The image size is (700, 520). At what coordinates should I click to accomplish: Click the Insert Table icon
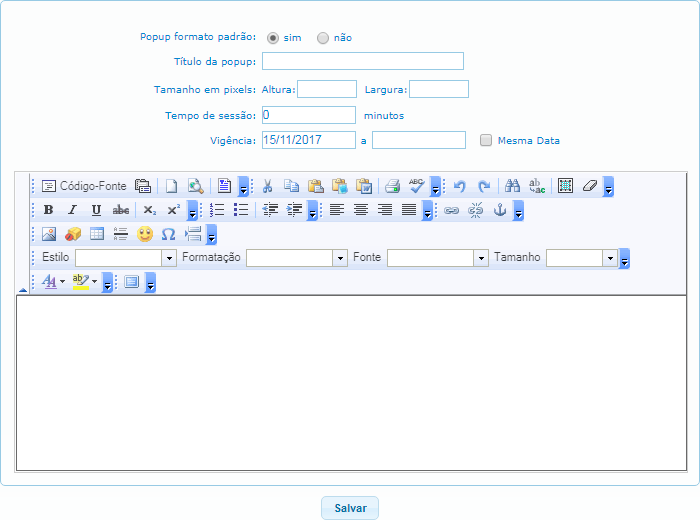point(97,234)
